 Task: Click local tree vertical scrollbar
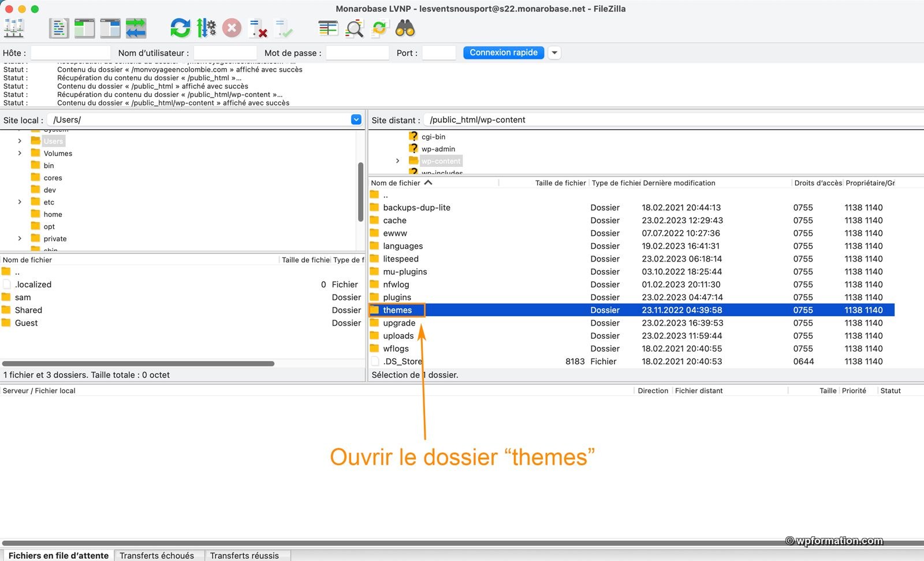[360, 192]
